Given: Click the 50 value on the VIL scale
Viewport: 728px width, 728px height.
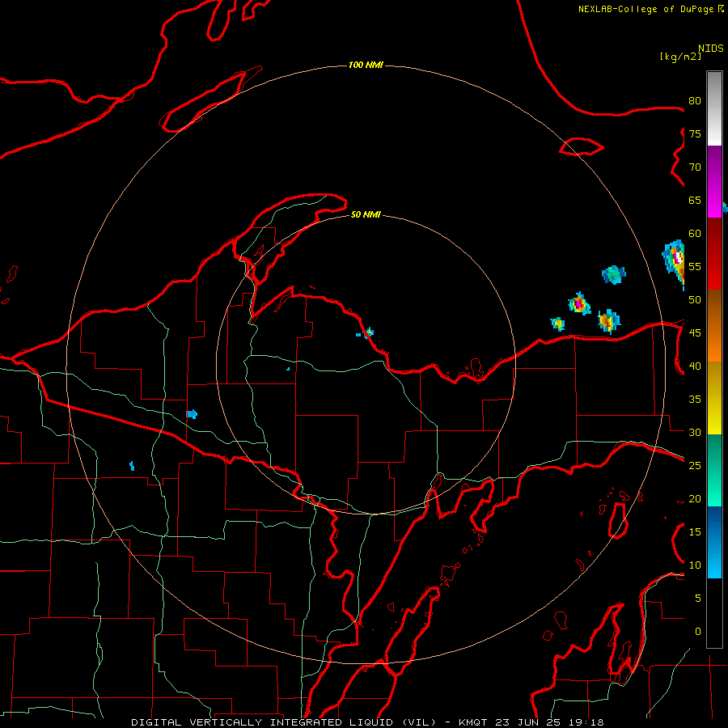Looking at the screenshot, I should click(695, 300).
